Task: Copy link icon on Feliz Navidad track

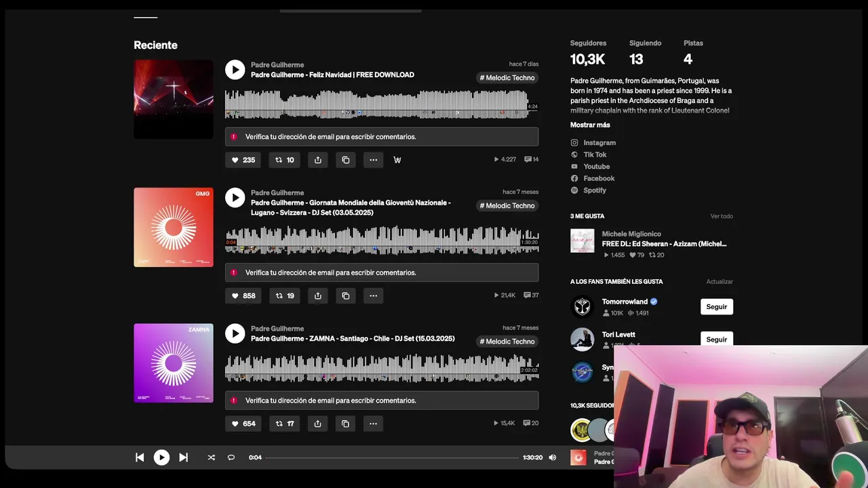Action: 345,160
